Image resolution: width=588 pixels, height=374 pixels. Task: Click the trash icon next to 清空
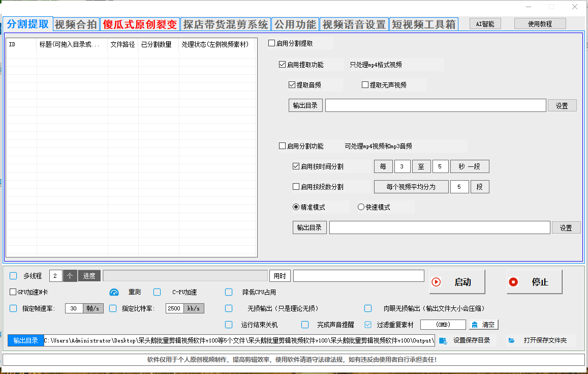tap(476, 324)
